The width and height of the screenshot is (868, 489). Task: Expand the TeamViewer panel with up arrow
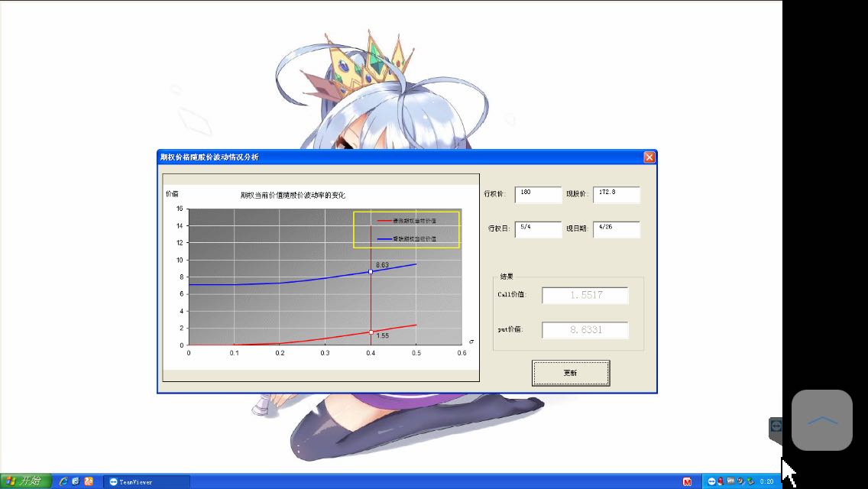click(x=822, y=420)
